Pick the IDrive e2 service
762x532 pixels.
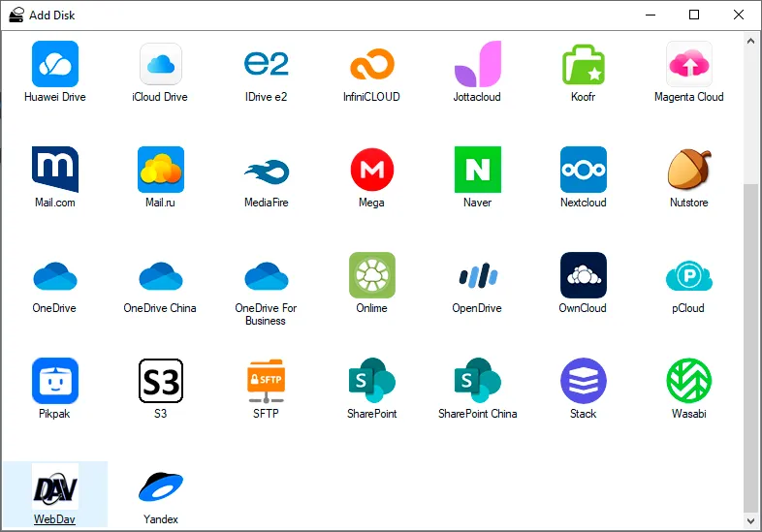point(266,64)
